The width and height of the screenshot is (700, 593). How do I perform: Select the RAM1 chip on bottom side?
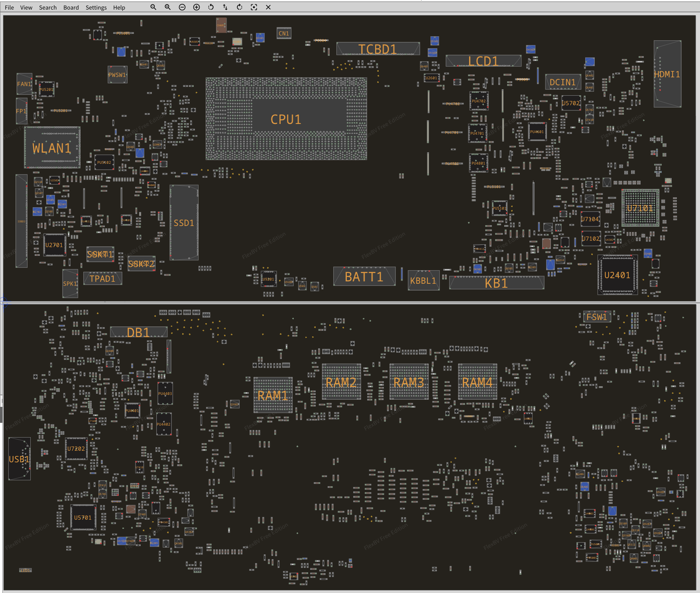pyautogui.click(x=273, y=395)
